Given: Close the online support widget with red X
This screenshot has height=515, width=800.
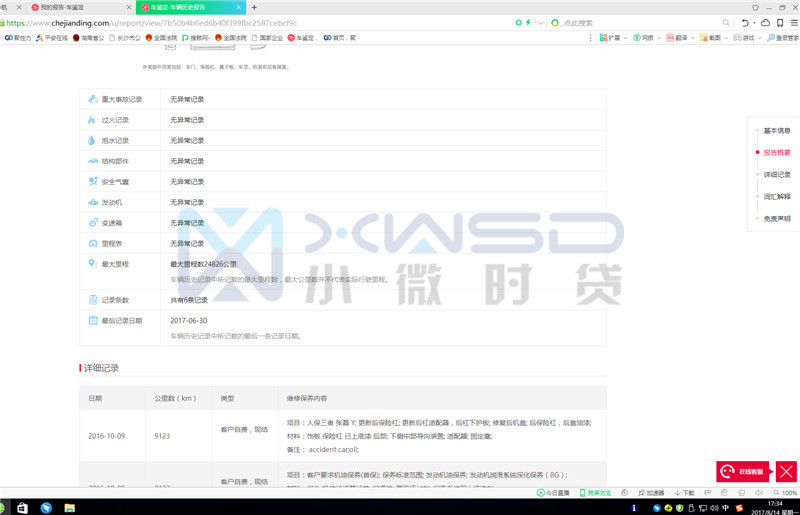Looking at the screenshot, I should [787, 471].
